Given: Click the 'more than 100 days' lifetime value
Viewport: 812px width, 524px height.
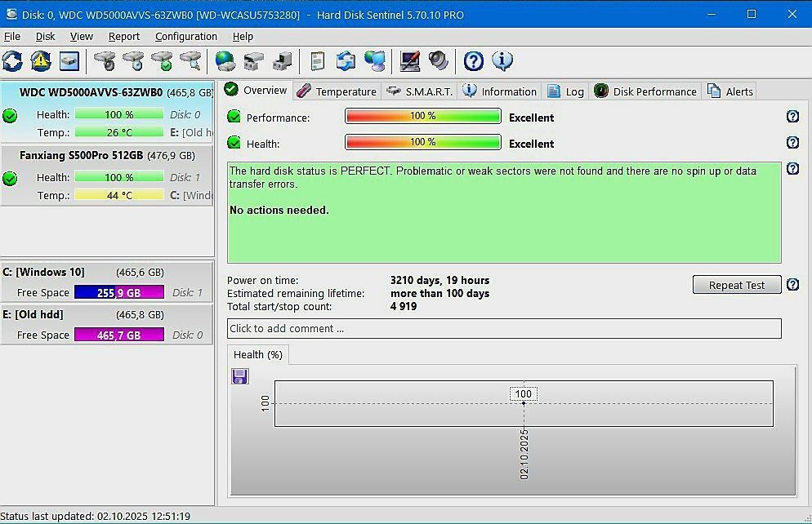Looking at the screenshot, I should click(x=439, y=293).
